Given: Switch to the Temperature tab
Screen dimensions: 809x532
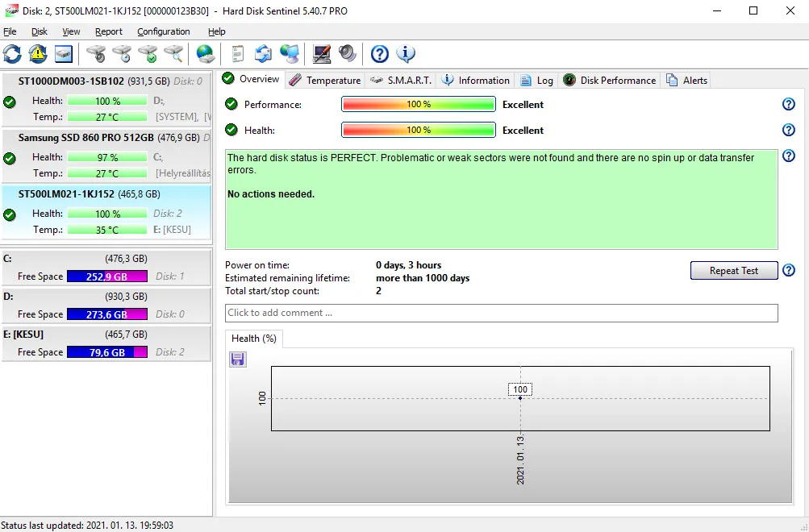Looking at the screenshot, I should pyautogui.click(x=325, y=80).
